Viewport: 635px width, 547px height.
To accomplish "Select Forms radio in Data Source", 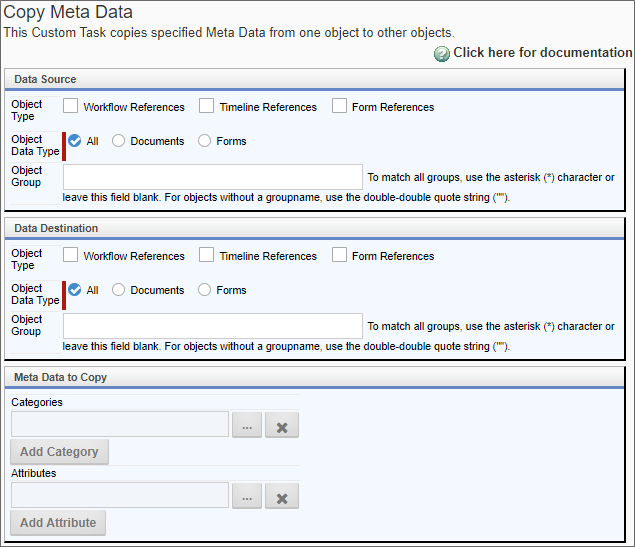I will (x=204, y=141).
